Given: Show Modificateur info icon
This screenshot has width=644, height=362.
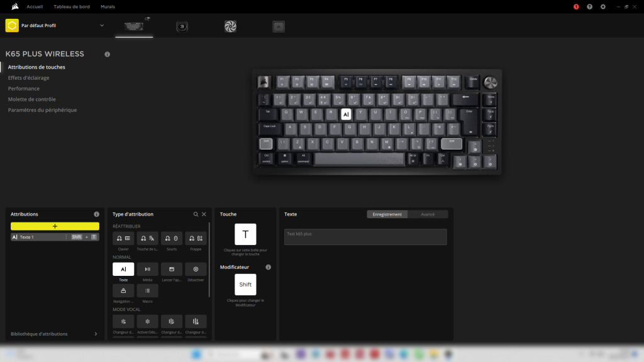Looking at the screenshot, I should 268,267.
